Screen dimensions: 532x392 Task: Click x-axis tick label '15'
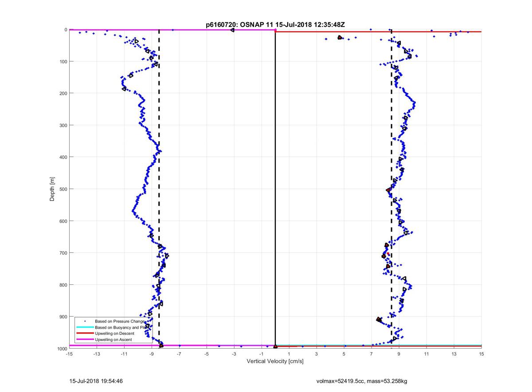coord(481,354)
